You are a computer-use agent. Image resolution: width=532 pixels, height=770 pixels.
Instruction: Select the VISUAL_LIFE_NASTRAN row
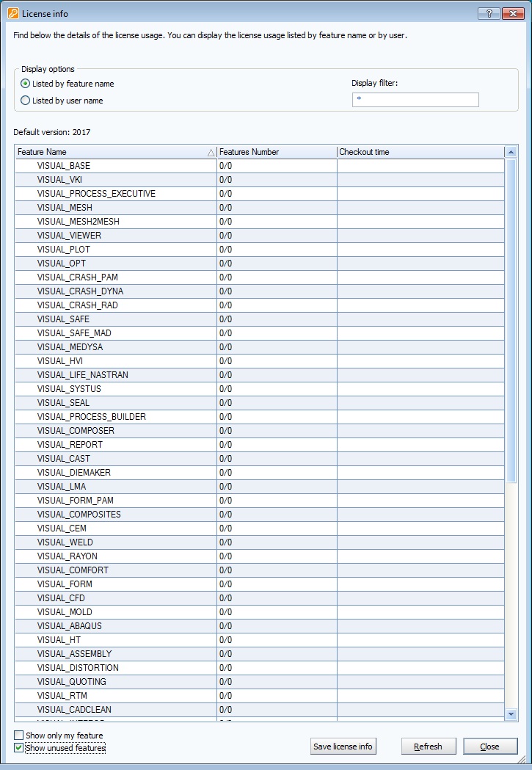(x=260, y=375)
